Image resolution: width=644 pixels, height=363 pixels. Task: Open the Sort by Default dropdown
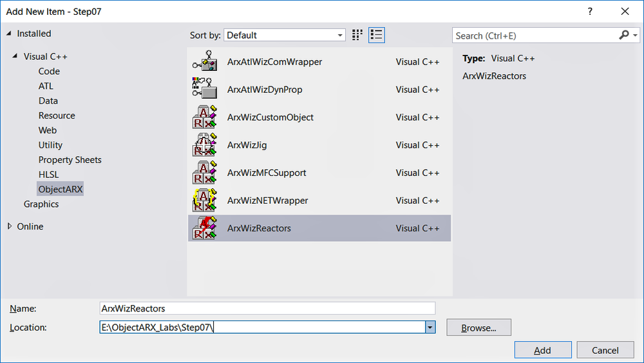285,35
